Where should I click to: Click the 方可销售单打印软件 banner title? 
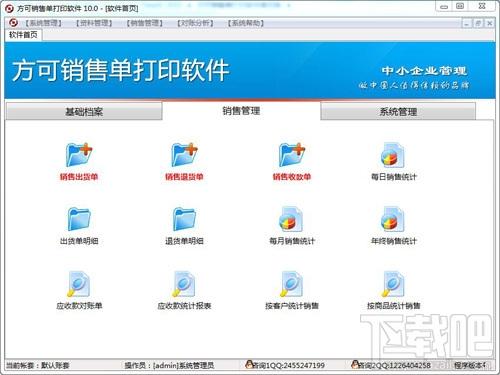pyautogui.click(x=121, y=70)
